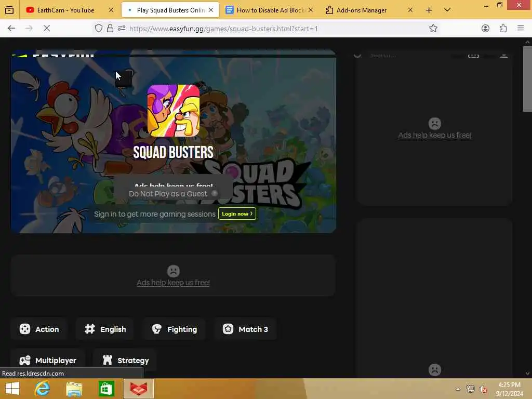Bookmark this page with the star
The width and height of the screenshot is (532, 399).
coord(433,29)
